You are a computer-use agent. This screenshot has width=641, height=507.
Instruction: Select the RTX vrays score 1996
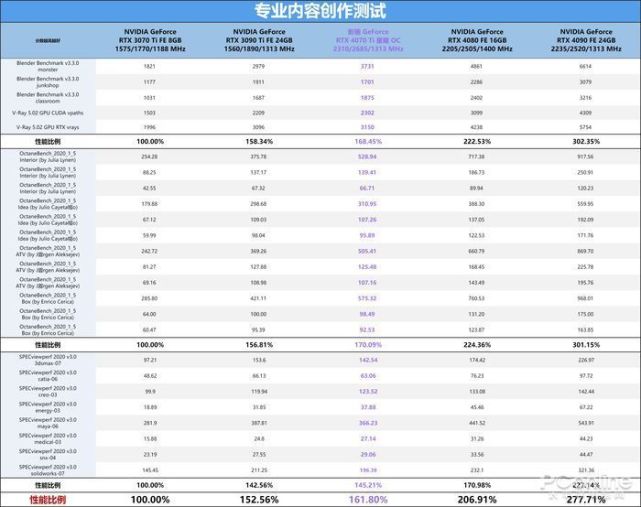150,127
